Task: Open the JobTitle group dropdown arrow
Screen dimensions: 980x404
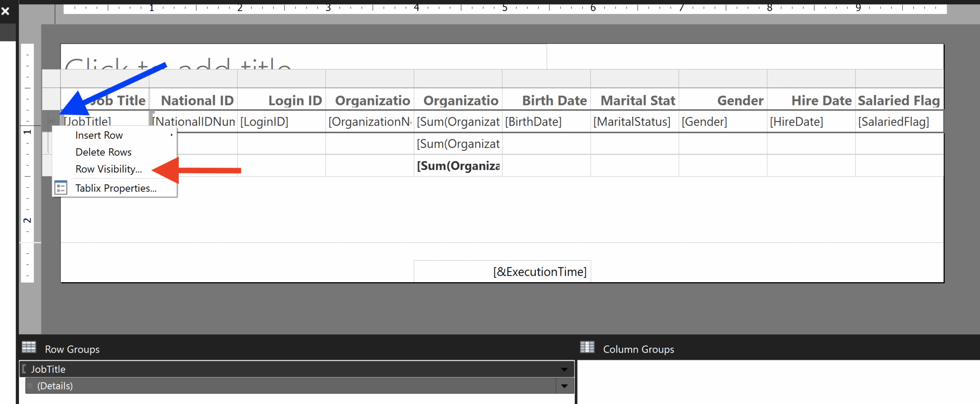Action: [563, 369]
